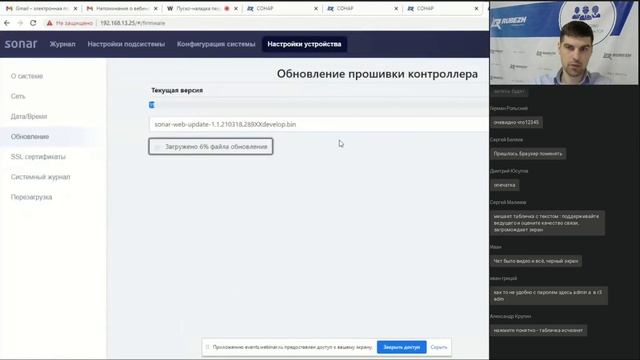The width and height of the screenshot is (640, 360).
Task: Open Настройки подсистемы menu
Action: (126, 44)
